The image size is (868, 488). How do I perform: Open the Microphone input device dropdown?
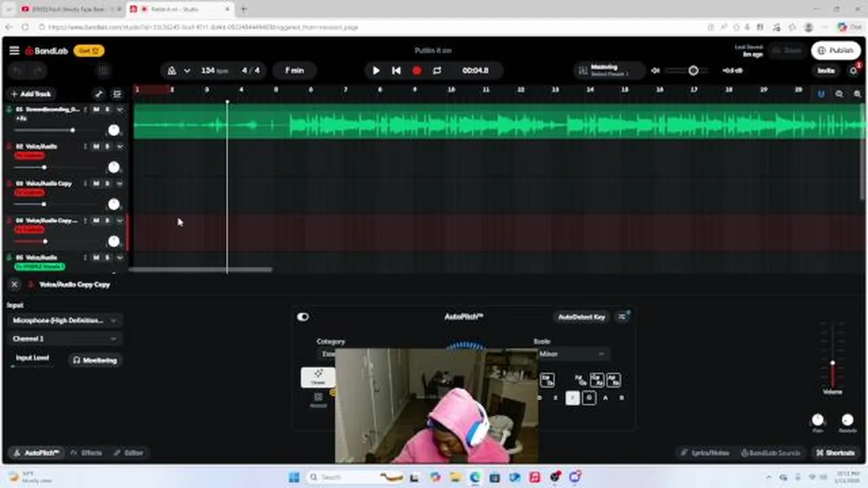pyautogui.click(x=64, y=321)
